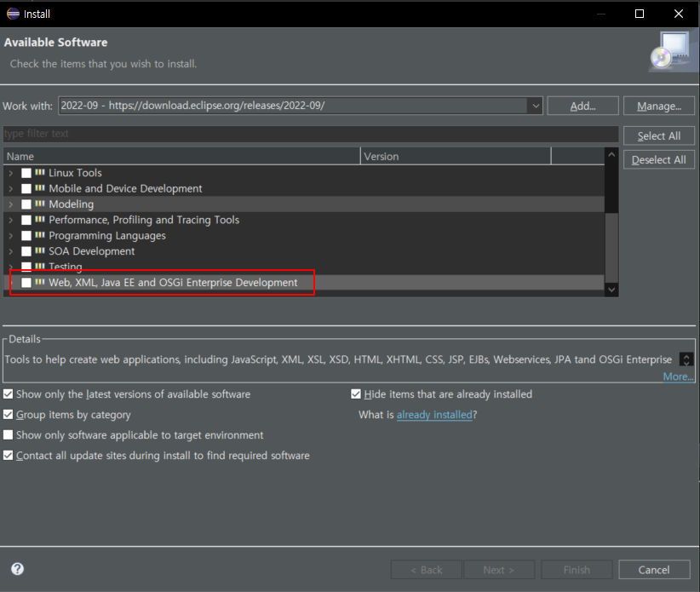700x592 pixels.
Task: Click the Web, XML, Java EE category icon
Action: click(x=40, y=282)
